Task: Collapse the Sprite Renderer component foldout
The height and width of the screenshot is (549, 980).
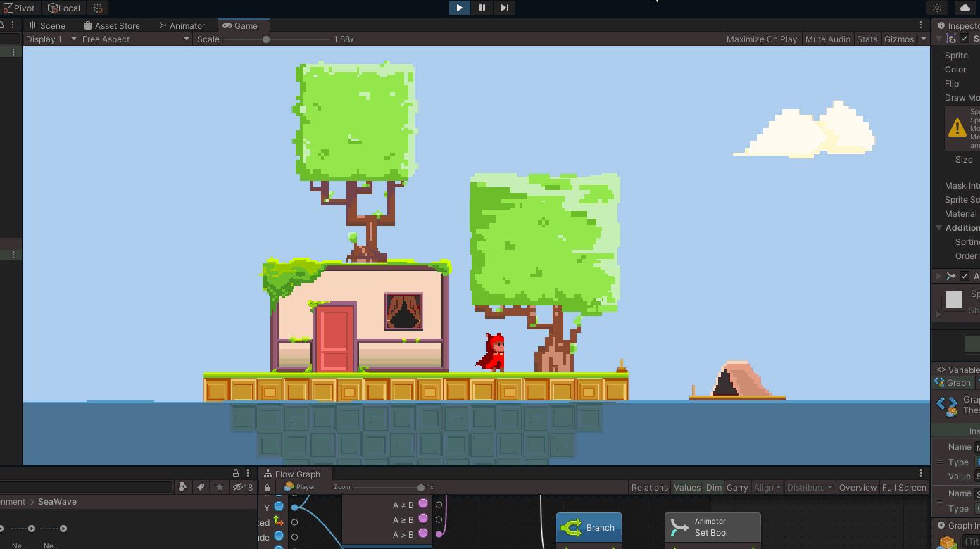Action: [x=939, y=39]
